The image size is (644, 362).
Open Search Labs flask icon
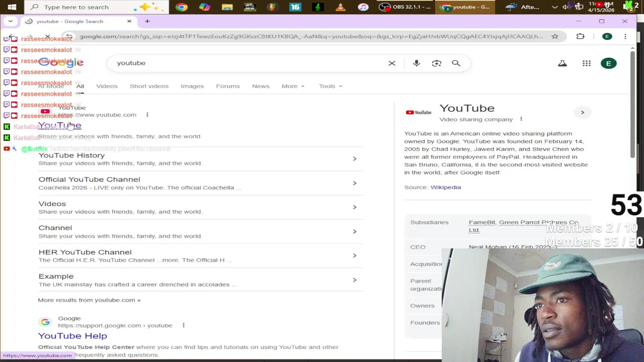562,63
